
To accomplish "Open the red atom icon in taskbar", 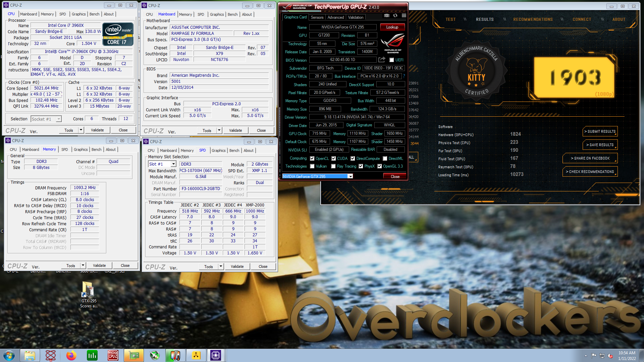I will tap(50, 355).
